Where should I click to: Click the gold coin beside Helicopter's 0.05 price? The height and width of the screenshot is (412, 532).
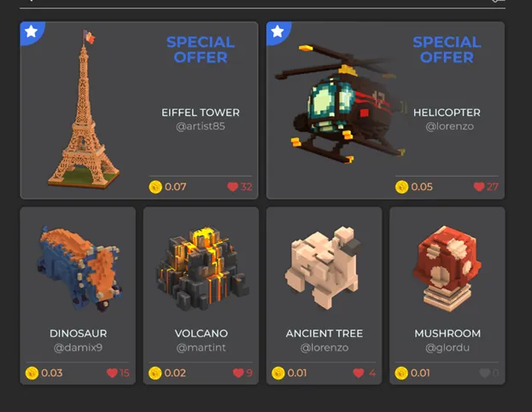click(x=401, y=187)
